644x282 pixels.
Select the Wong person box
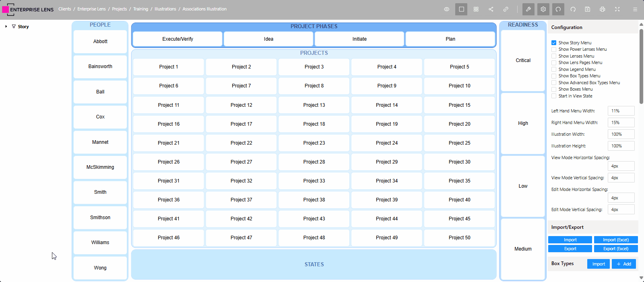[x=100, y=268]
